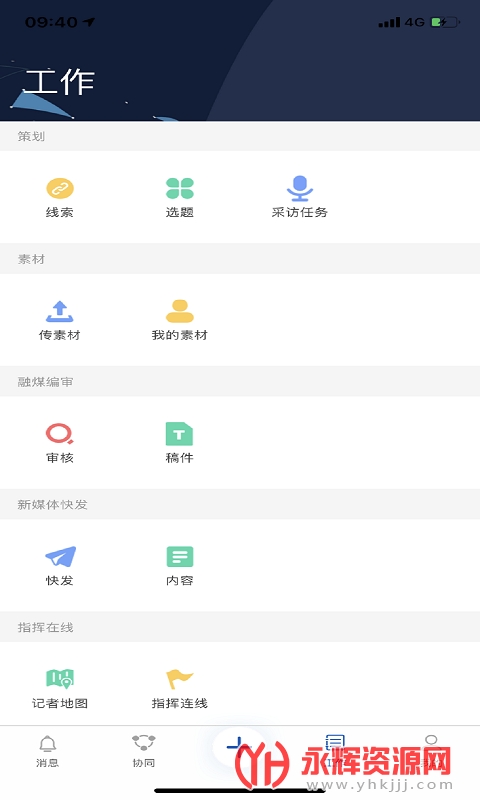Open the 指挥连线 flag icon
Screen dimensions: 480x800
point(180,679)
